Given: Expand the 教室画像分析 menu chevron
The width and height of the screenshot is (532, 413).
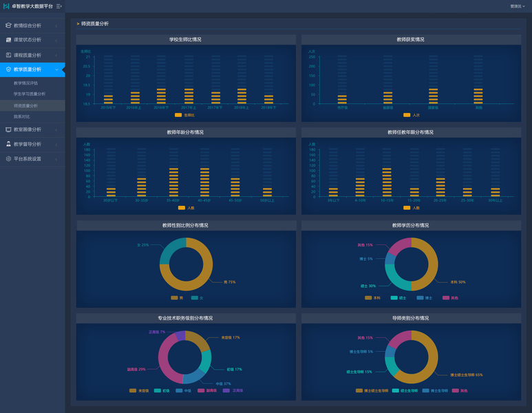Looking at the screenshot, I should (x=56, y=129).
